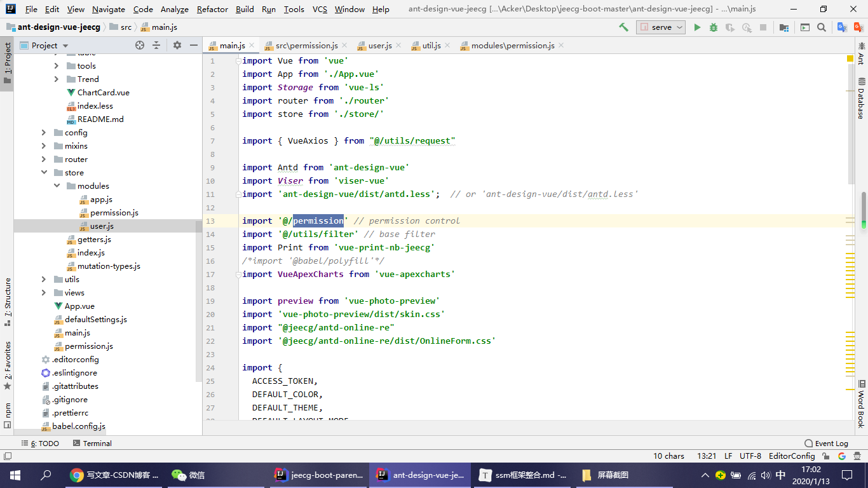Click the yellow inspection indicator top-right of editor

tap(850, 58)
